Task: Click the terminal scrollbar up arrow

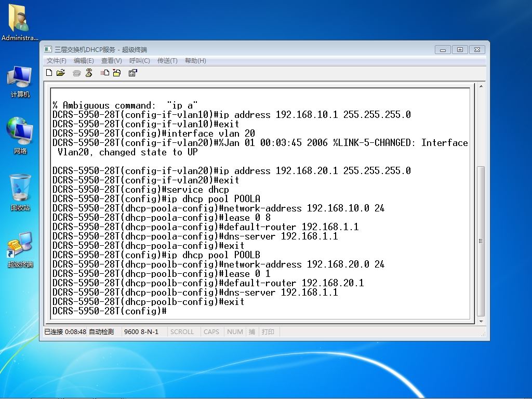Action: (481, 87)
